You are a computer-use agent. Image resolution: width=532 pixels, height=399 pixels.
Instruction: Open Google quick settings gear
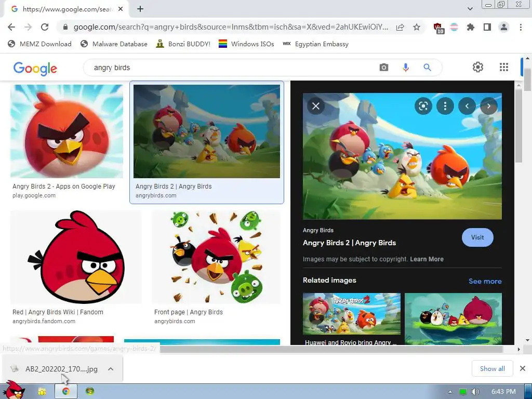[x=478, y=67]
